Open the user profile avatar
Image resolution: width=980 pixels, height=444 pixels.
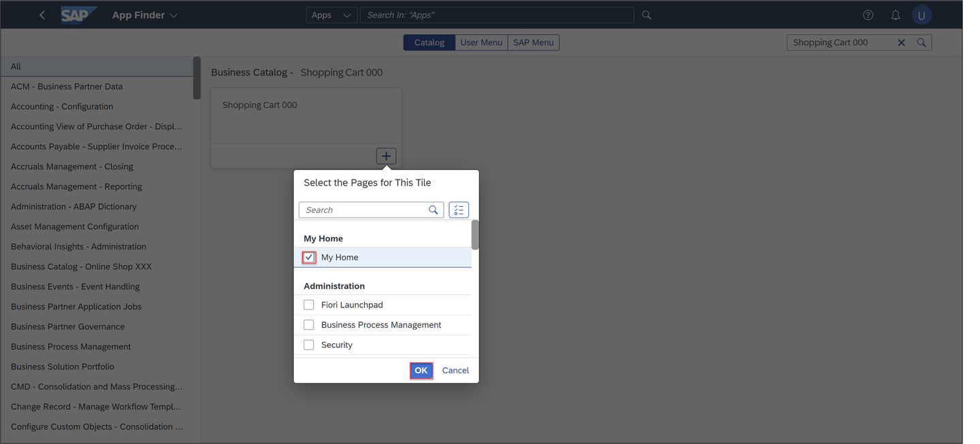click(x=922, y=15)
